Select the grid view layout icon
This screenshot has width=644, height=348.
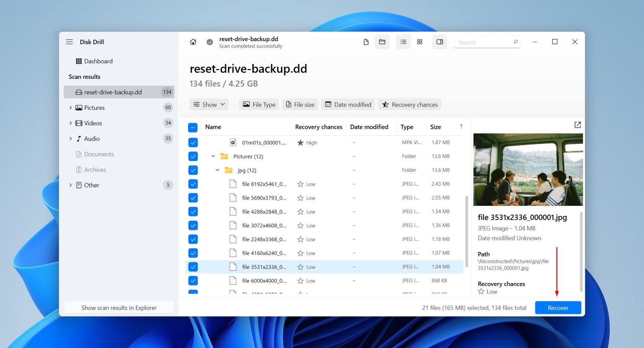[420, 42]
